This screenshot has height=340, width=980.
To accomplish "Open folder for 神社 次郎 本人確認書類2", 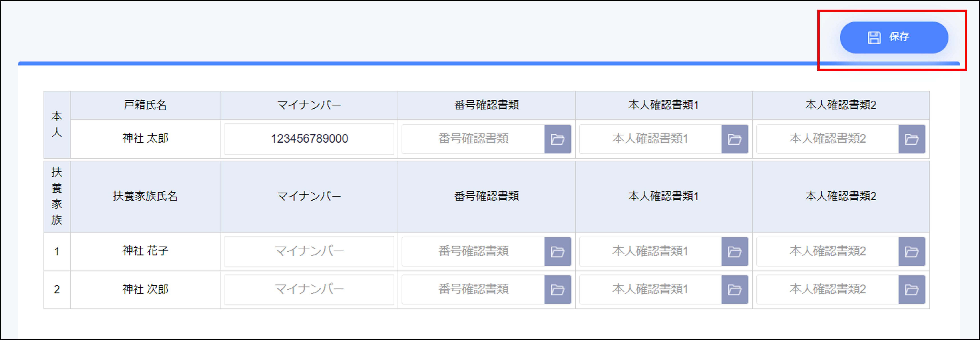I will coord(912,290).
